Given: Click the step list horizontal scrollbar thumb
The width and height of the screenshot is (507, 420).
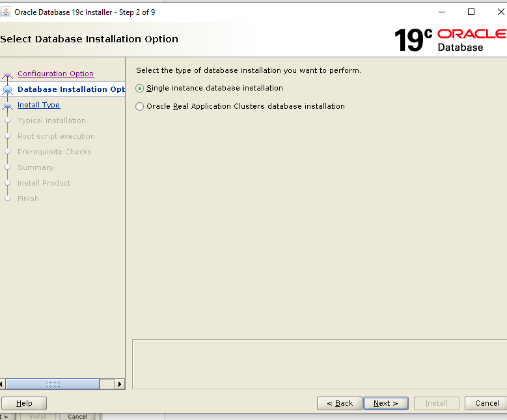Looking at the screenshot, I should tap(53, 384).
